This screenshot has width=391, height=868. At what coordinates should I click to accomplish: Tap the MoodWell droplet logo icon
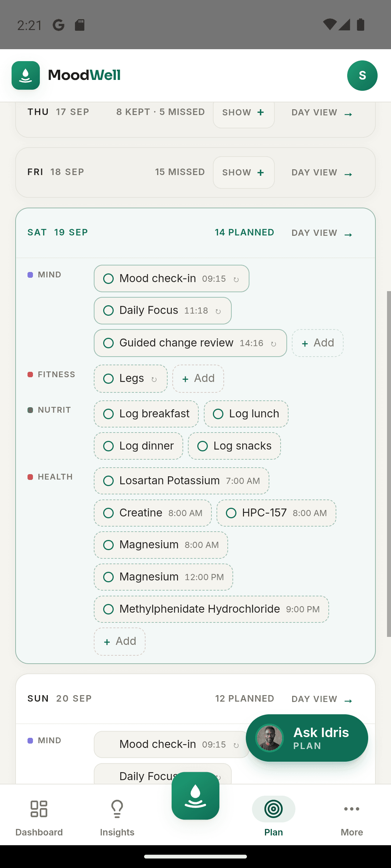click(x=26, y=75)
